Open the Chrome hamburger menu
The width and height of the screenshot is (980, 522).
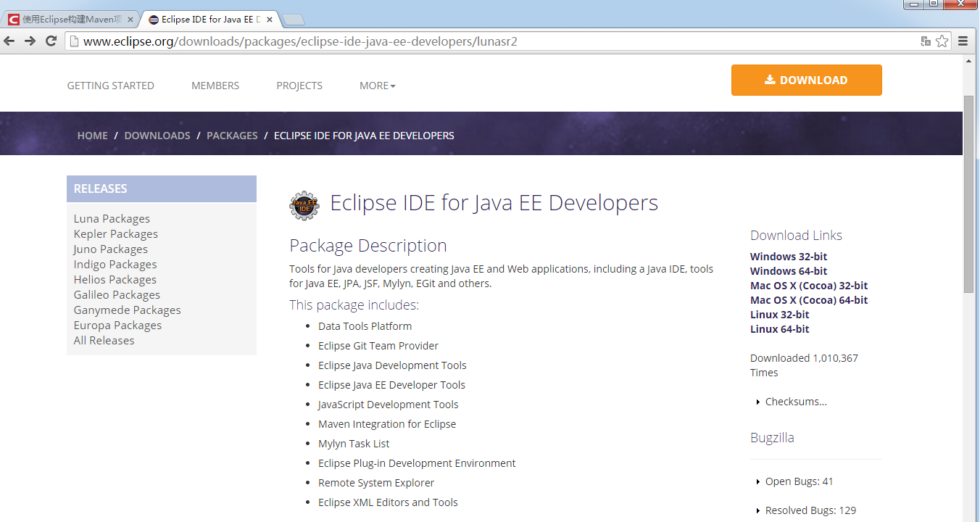point(963,41)
